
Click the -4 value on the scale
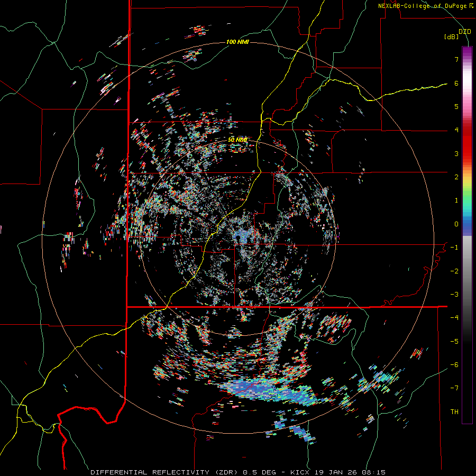click(454, 318)
